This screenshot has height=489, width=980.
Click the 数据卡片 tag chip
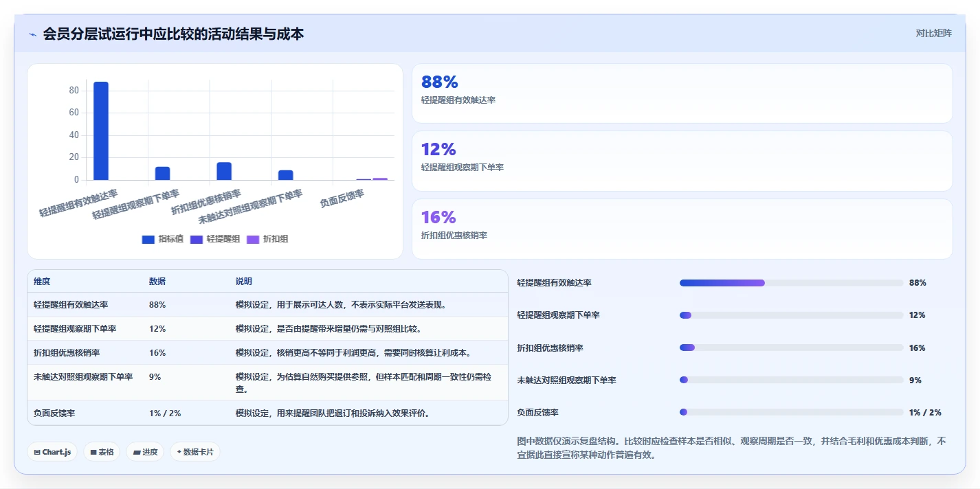point(195,452)
